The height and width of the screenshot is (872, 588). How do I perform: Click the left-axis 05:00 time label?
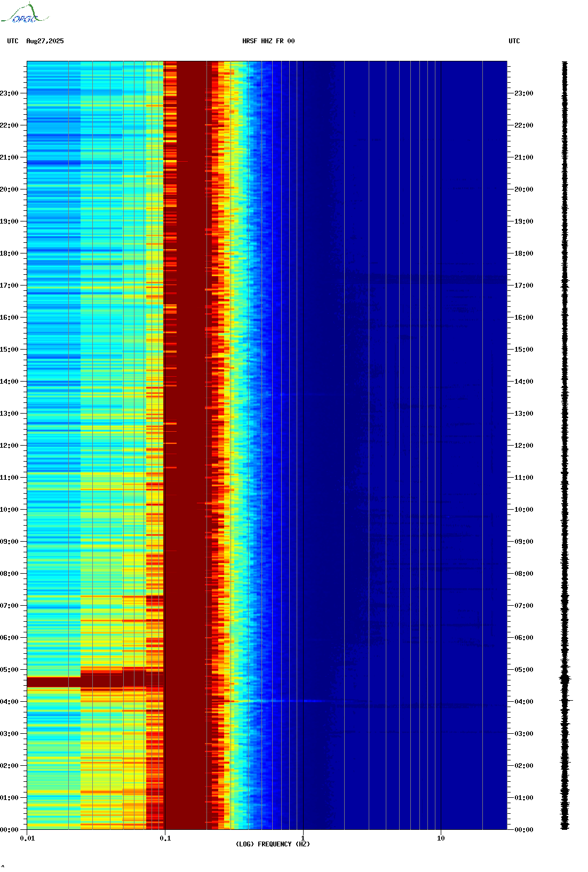point(9,670)
